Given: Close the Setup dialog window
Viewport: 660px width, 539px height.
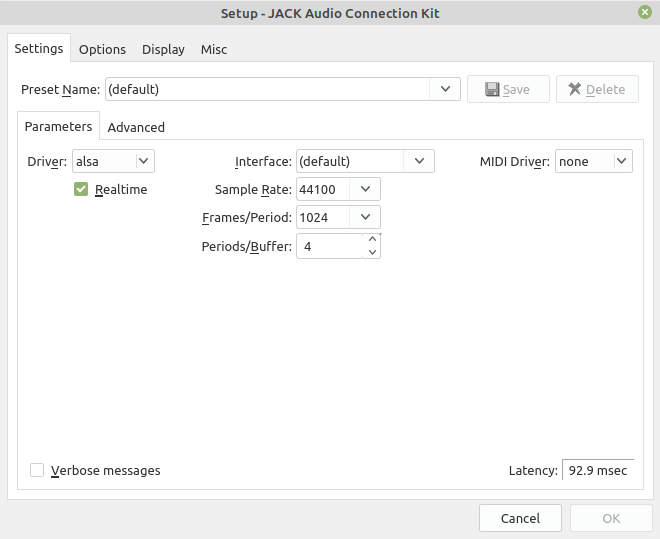Looking at the screenshot, I should tap(644, 12).
